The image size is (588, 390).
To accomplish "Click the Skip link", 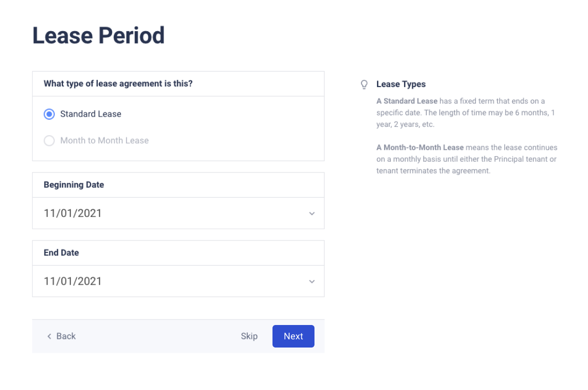I will coord(249,336).
